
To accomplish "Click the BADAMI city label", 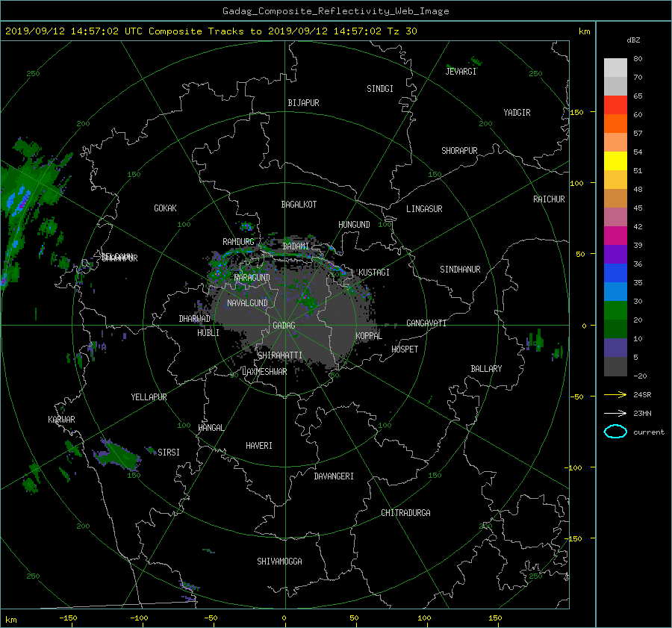I will pos(296,246).
